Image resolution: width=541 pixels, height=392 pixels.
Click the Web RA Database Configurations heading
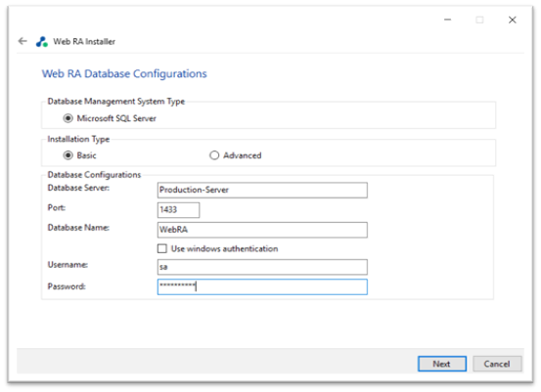pyautogui.click(x=124, y=73)
